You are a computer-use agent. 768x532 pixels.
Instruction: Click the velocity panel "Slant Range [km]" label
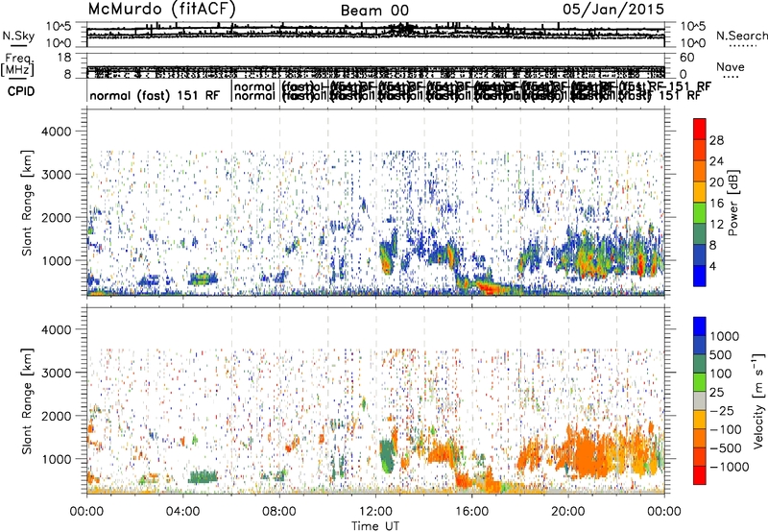27,401
